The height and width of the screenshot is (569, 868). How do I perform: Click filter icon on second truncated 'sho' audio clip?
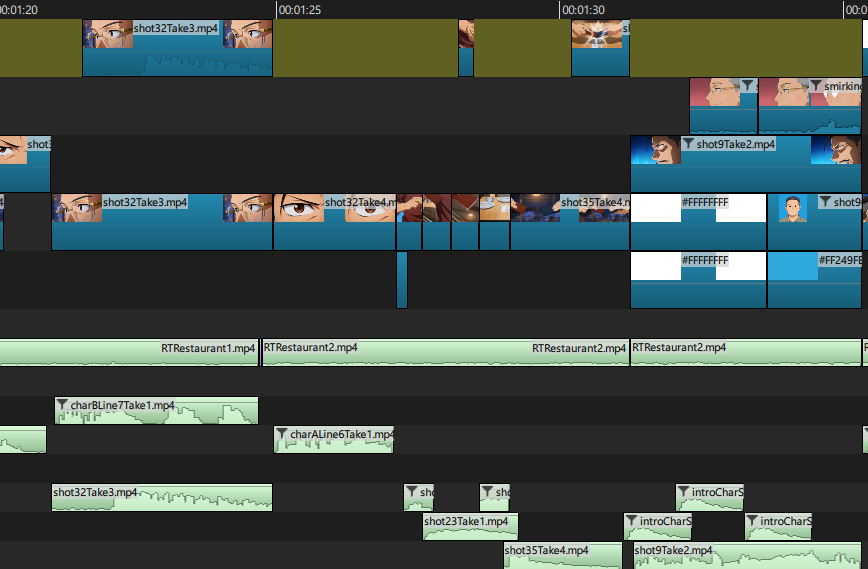point(487,492)
